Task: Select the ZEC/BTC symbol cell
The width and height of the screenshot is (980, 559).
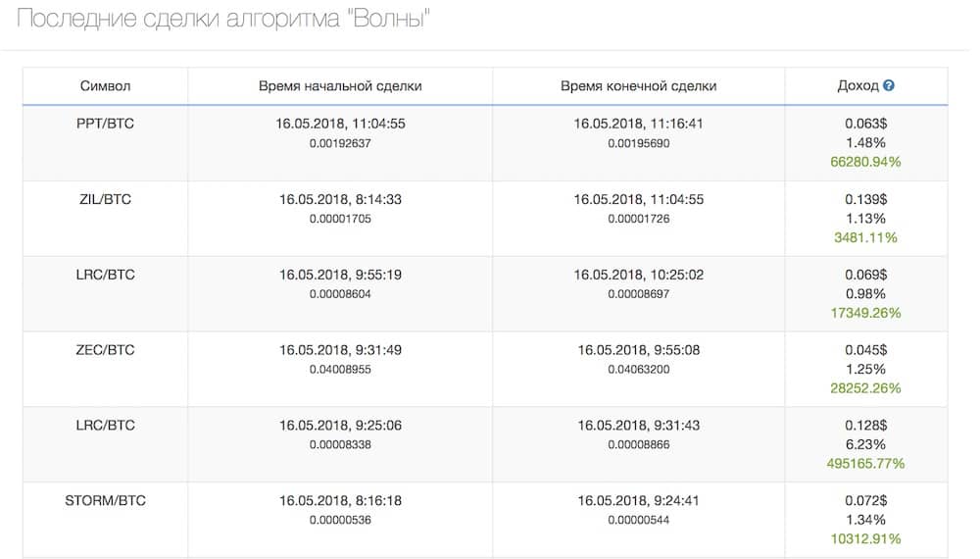Action: click(105, 350)
